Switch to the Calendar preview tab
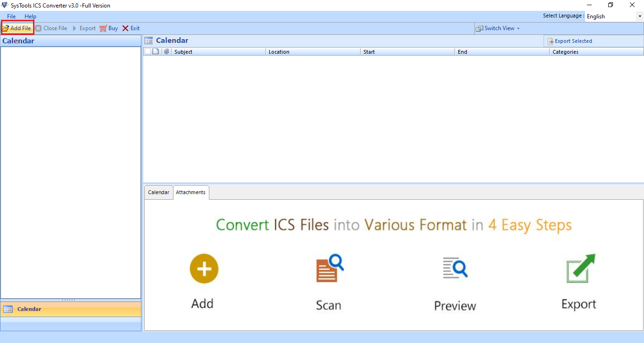644x343 pixels. (158, 192)
